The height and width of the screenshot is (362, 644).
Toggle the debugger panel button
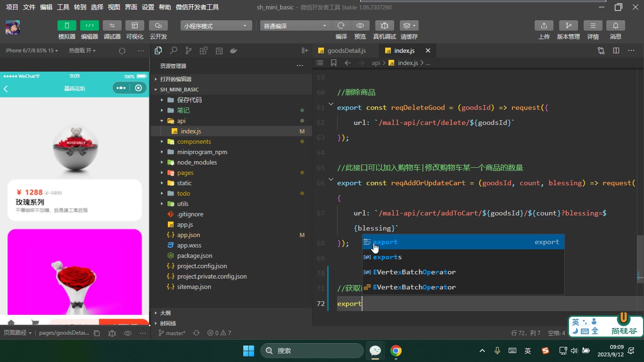click(112, 25)
